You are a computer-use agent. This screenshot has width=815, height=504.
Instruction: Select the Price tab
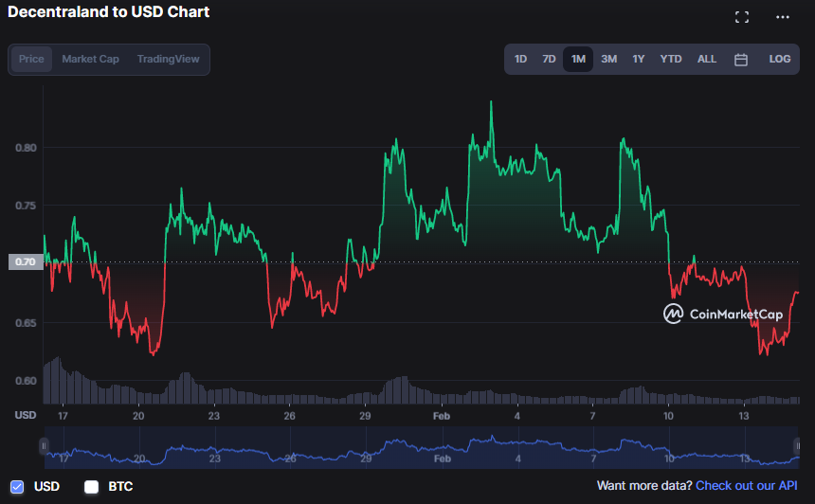(31, 60)
